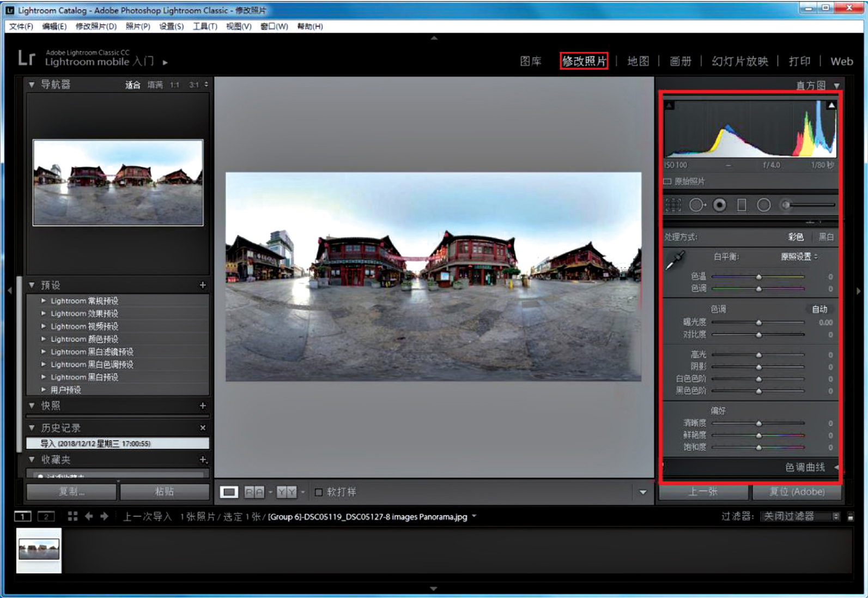
Task: Open the 文件(F) menu
Action: (21, 26)
